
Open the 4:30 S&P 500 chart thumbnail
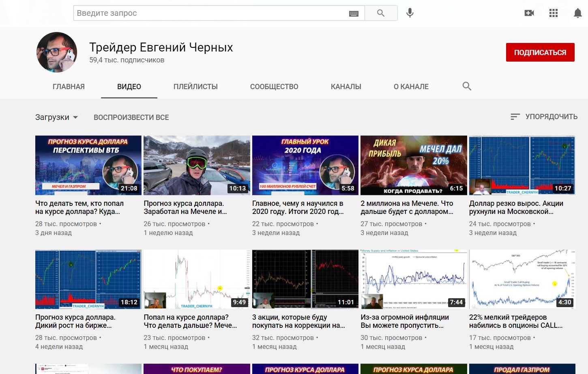pos(522,279)
